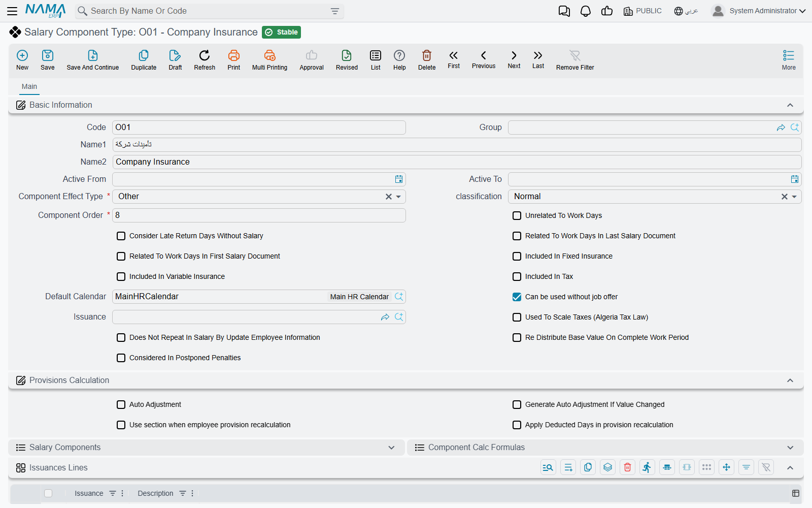This screenshot has width=812, height=508.
Task: Open the Issuance column filter icon
Action: click(x=113, y=493)
